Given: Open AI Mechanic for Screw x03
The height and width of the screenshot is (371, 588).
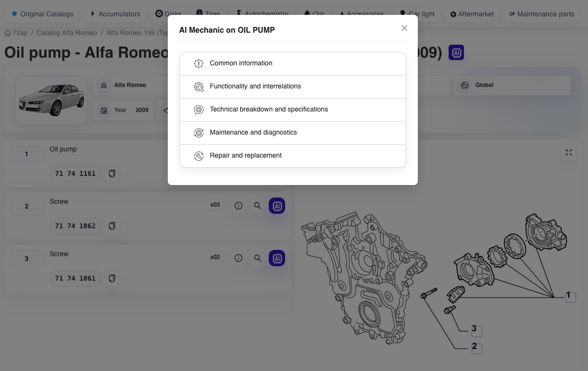Looking at the screenshot, I should point(277,206).
